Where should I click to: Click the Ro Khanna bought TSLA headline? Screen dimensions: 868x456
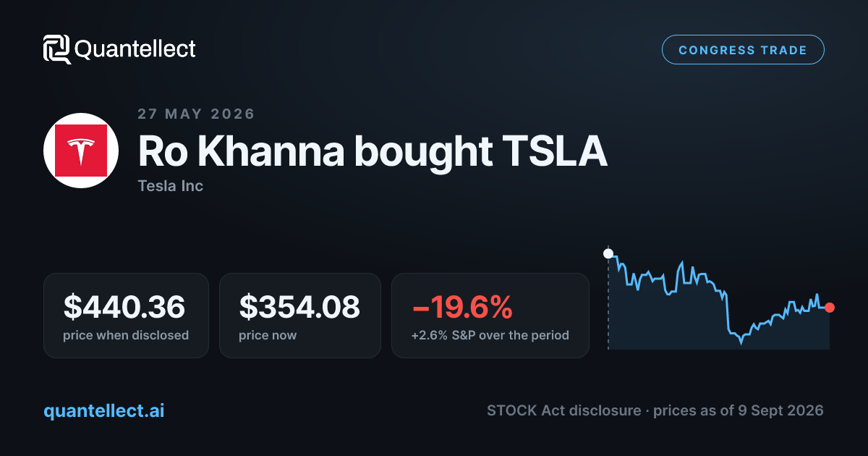[373, 151]
